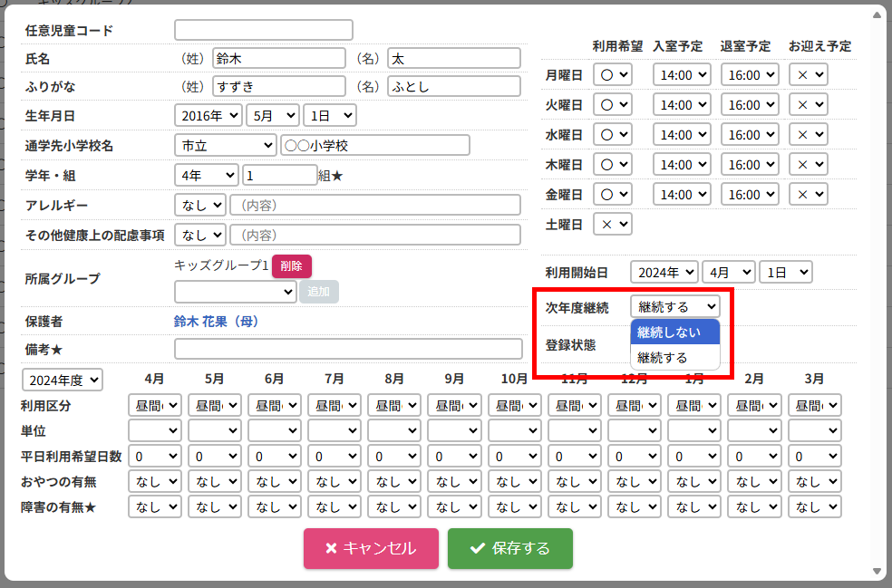Change 月曜日 入室予定 time dropdown
The width and height of the screenshot is (892, 588).
[x=681, y=75]
